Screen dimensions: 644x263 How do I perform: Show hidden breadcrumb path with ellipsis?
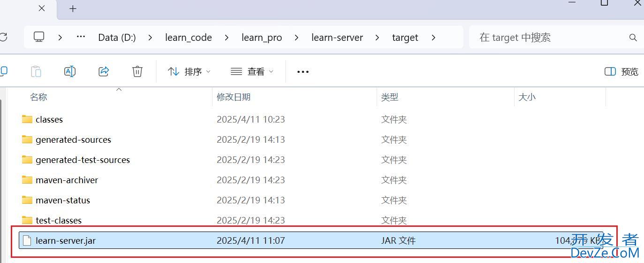(81, 37)
